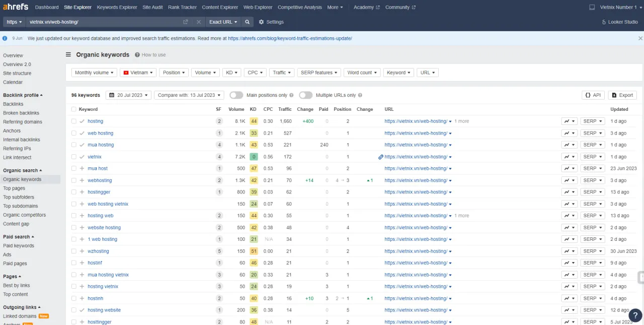Open the KD filter dropdown
The image size is (644, 325).
coord(231,73)
